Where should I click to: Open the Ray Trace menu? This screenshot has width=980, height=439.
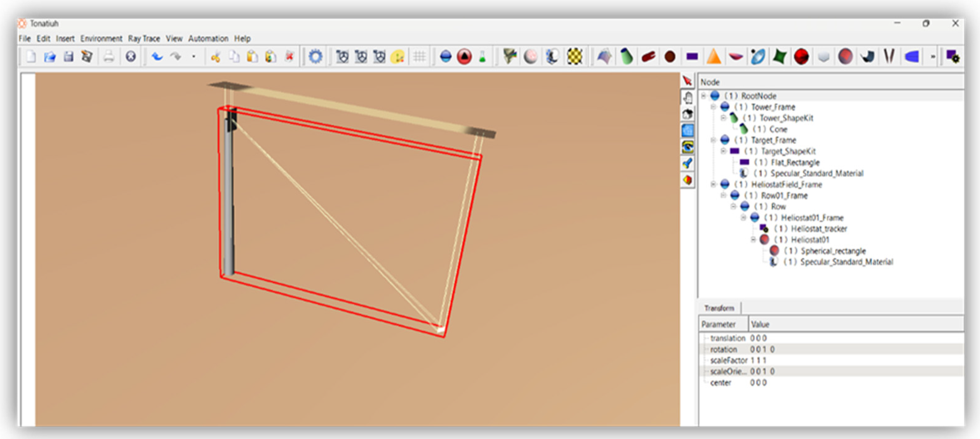coord(144,39)
